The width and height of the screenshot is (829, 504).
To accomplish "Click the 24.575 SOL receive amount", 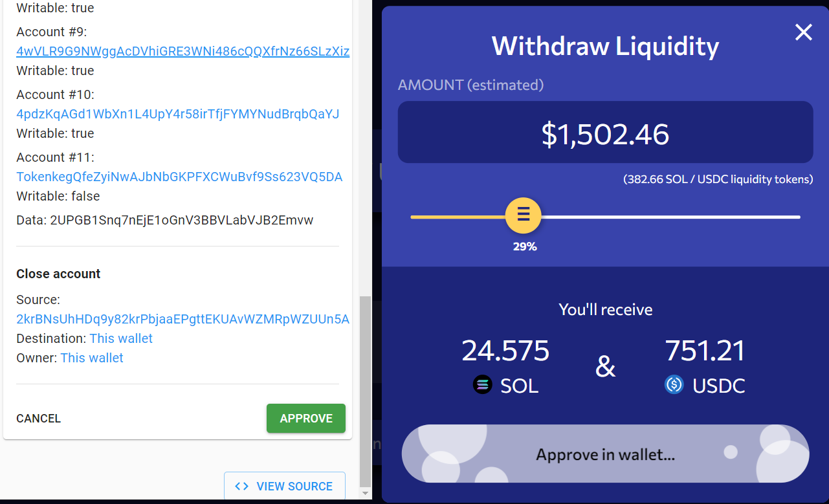I will pos(505,351).
